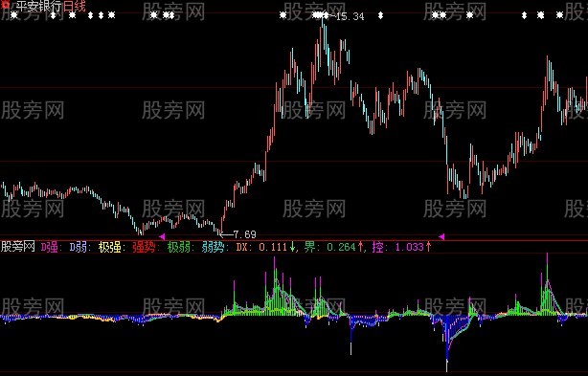Click the 股旁网 indicator name label
The height and width of the screenshot is (376, 588).
(17, 247)
